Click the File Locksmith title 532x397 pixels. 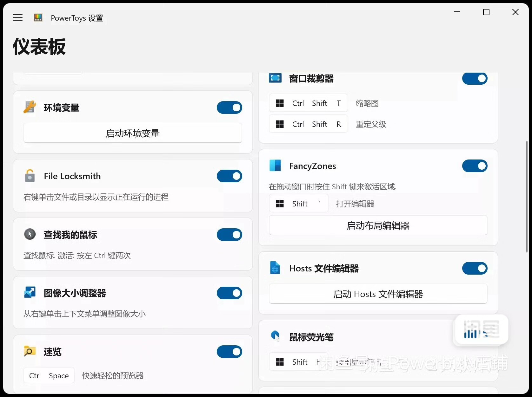(x=72, y=176)
